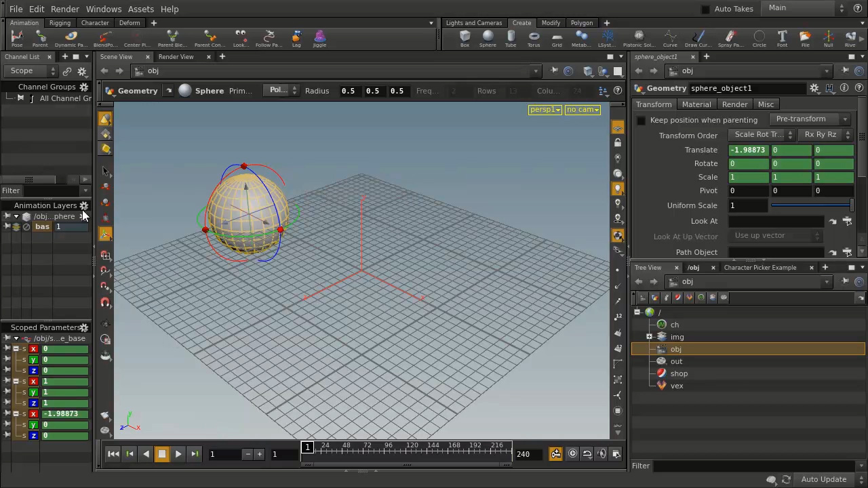The width and height of the screenshot is (868, 488).
Task: Launch the Jiggle tool from the shelf
Action: [319, 39]
